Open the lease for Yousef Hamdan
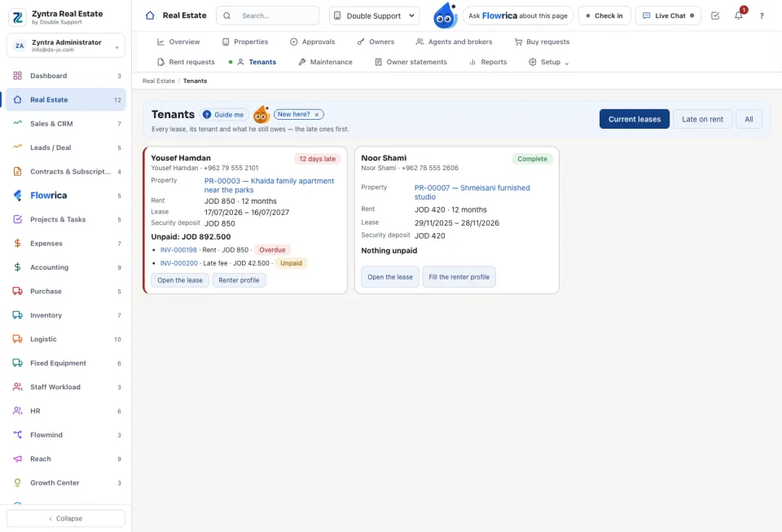 click(180, 280)
